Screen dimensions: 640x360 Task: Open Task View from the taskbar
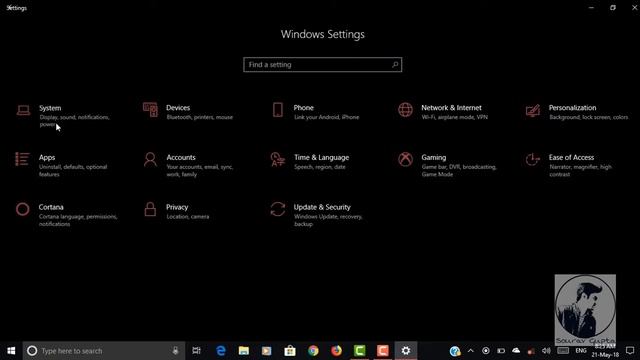click(x=196, y=351)
